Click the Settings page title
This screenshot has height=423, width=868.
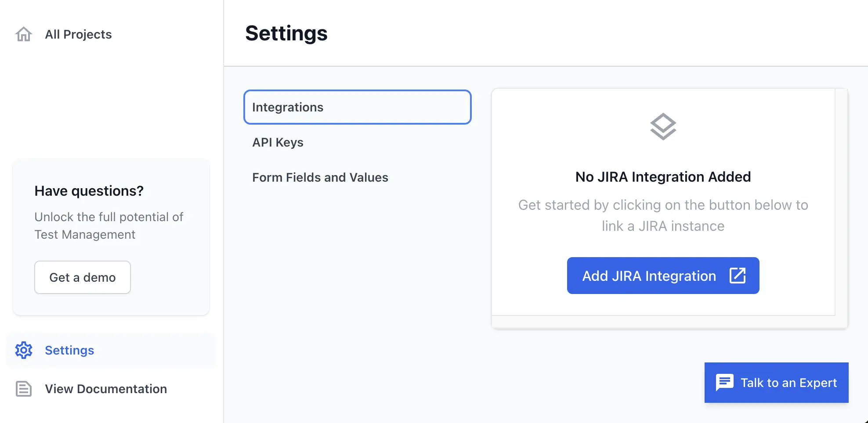[x=286, y=33]
